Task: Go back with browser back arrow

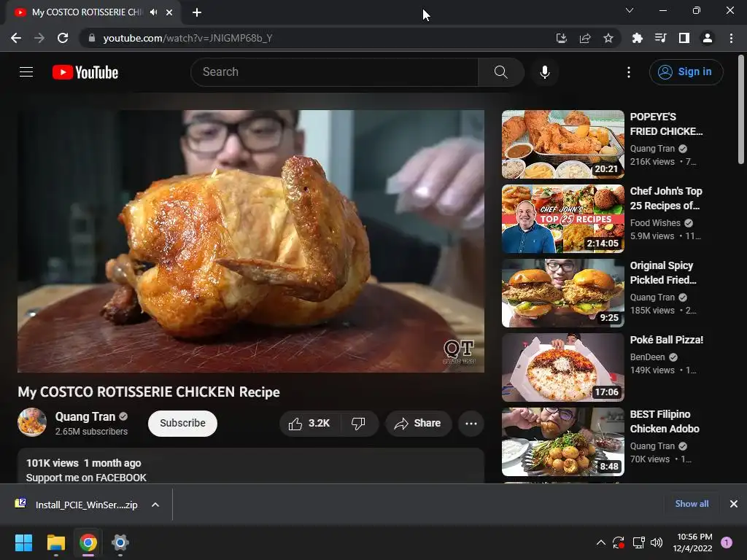Action: coord(16,38)
